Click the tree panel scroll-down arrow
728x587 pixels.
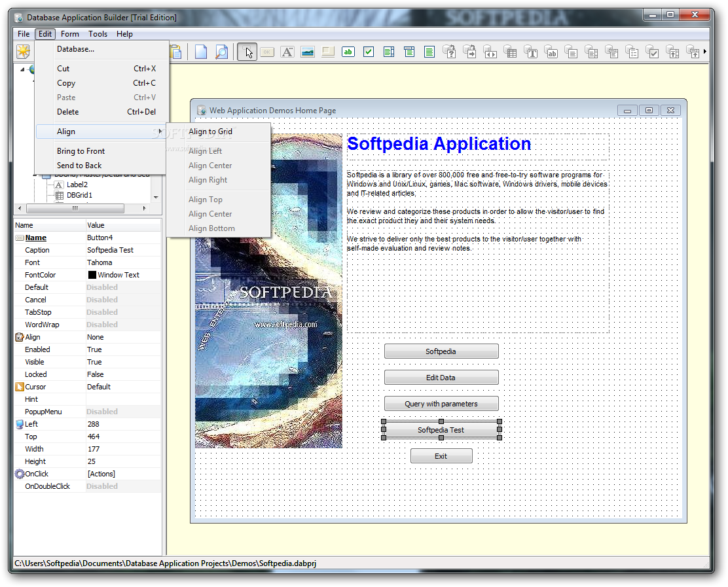click(x=156, y=197)
